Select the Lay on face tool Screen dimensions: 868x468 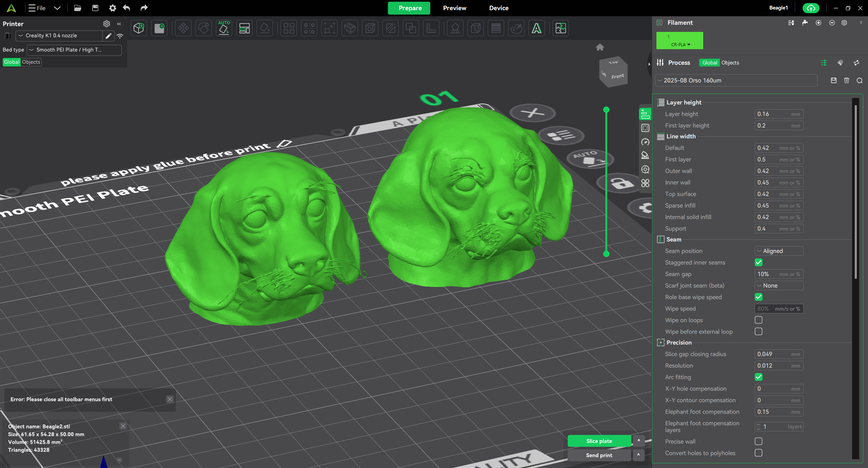point(265,28)
